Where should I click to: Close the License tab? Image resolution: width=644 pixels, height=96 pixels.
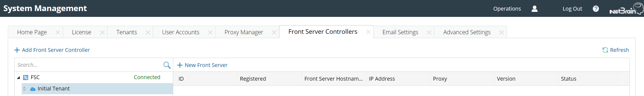102,32
